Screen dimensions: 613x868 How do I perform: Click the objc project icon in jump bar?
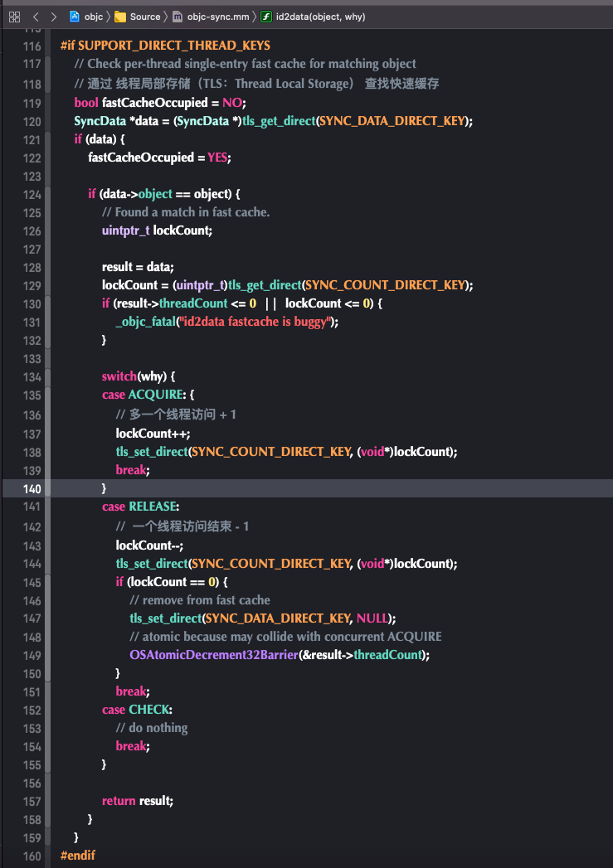pyautogui.click(x=75, y=17)
